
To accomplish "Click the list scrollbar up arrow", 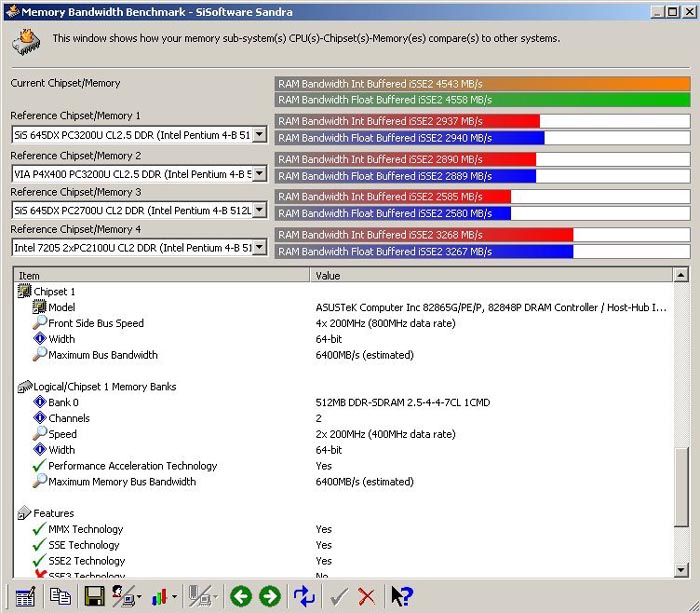I will (680, 275).
